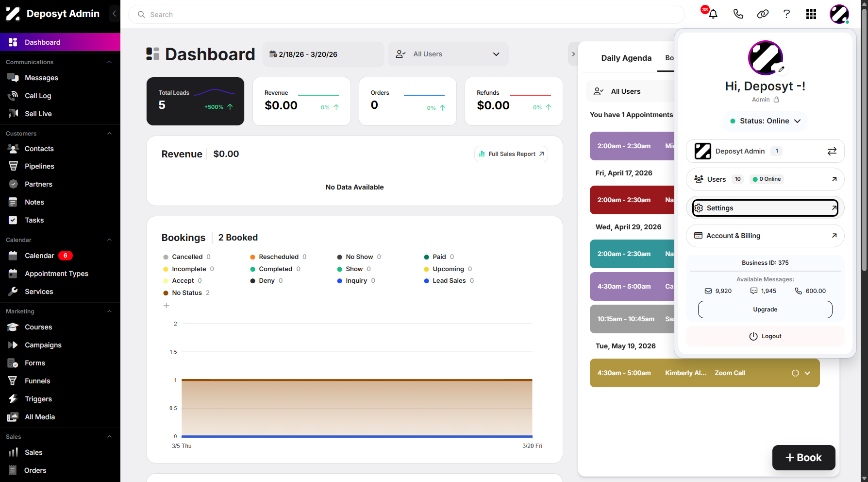The width and height of the screenshot is (868, 482).
Task: Collapse the sidebar with the arrow icon
Action: [x=114, y=14]
